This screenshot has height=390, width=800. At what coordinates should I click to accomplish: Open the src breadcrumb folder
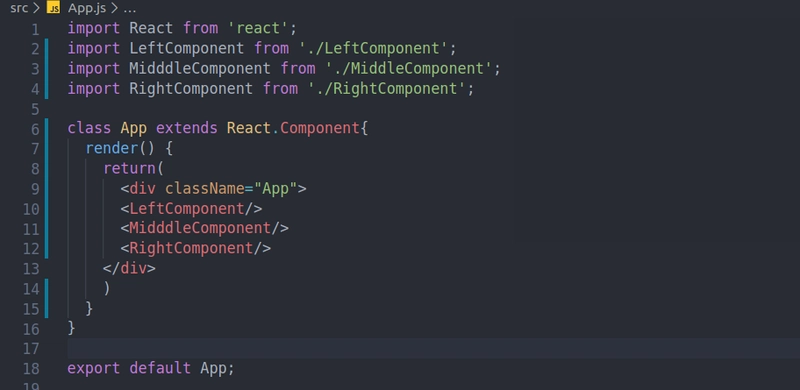click(x=19, y=8)
